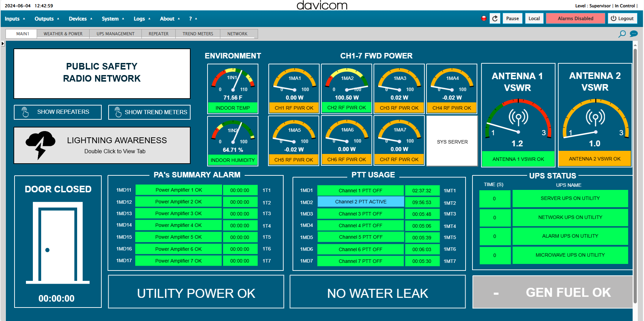The image size is (644, 321).
Task: Click the 1MA4 forward power gauge
Action: [x=452, y=80]
